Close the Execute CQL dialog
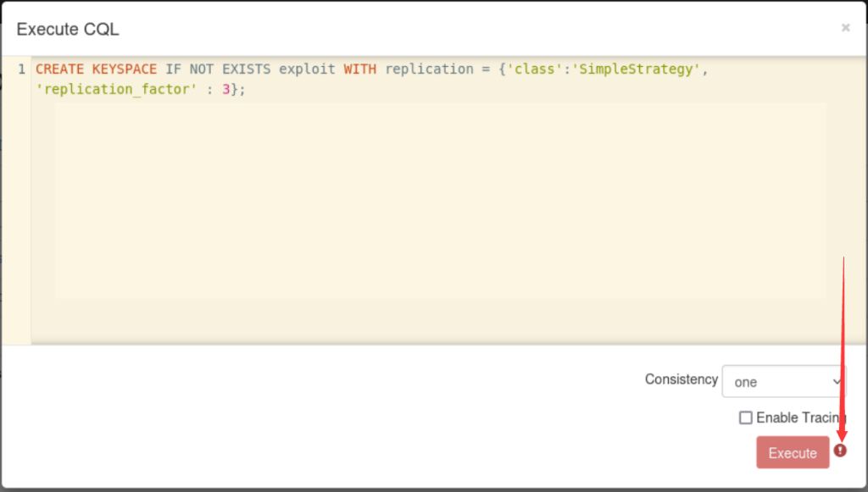 [845, 28]
